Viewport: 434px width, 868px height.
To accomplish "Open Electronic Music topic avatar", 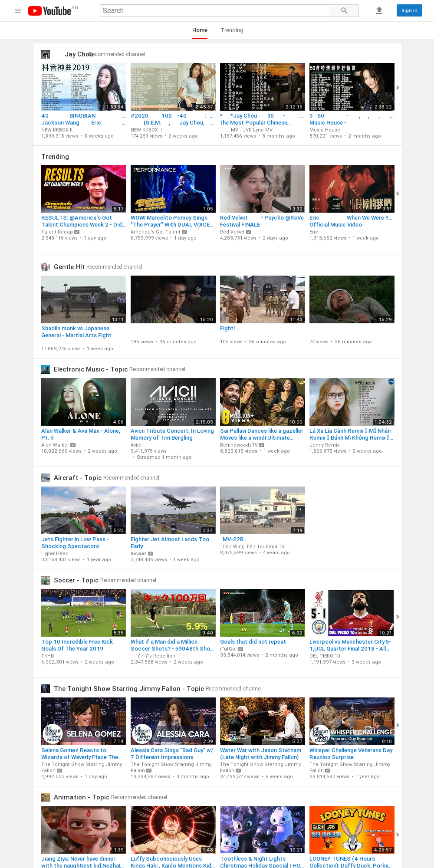I will click(x=46, y=369).
